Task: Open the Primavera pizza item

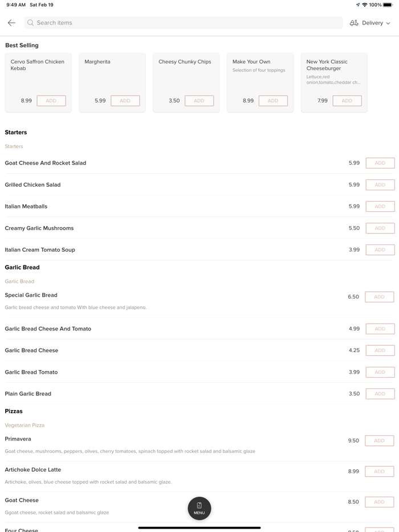Action: pyautogui.click(x=18, y=439)
